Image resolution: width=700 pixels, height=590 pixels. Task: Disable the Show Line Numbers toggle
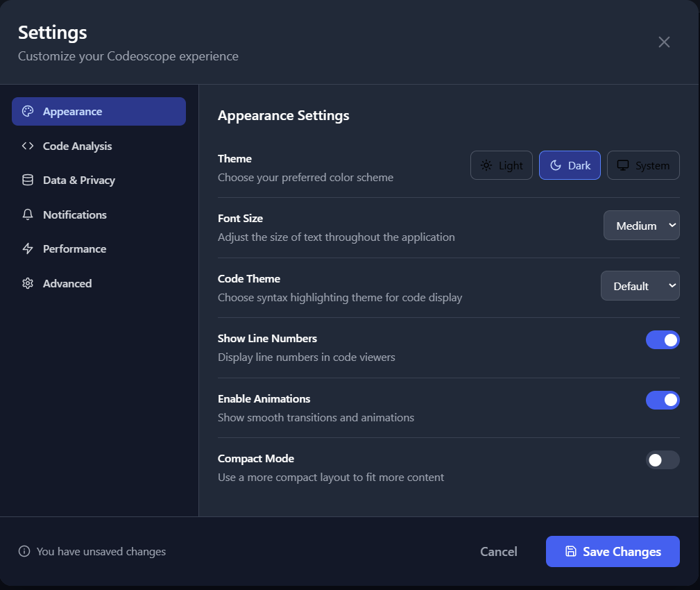pyautogui.click(x=663, y=339)
